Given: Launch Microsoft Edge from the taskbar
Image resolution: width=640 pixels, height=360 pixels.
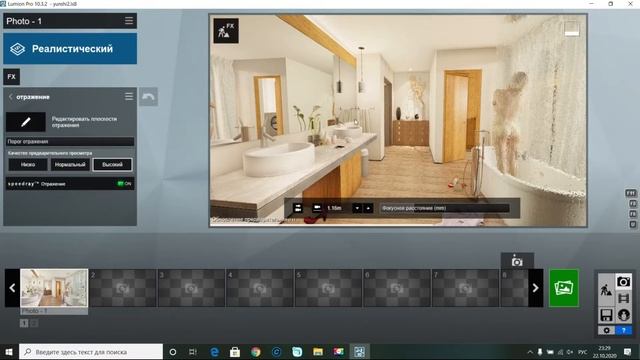Looking at the screenshot, I should coord(214,352).
